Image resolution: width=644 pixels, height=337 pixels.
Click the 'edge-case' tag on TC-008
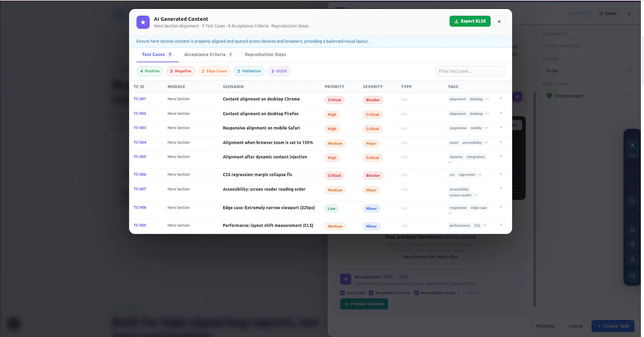479,208
